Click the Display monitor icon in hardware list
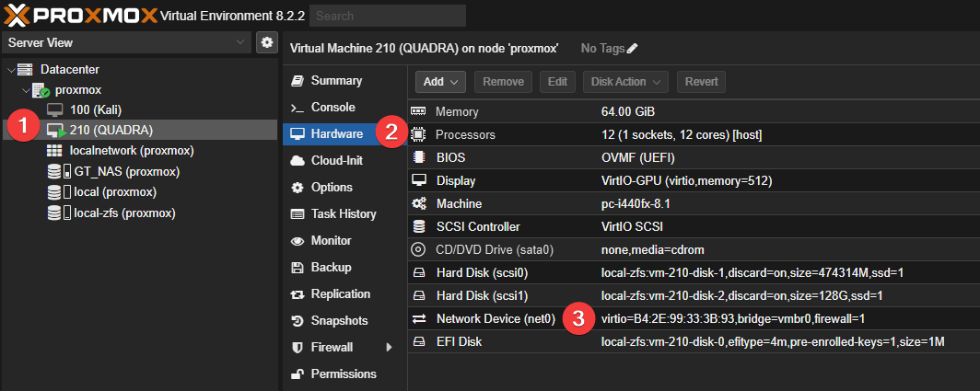 (x=418, y=180)
